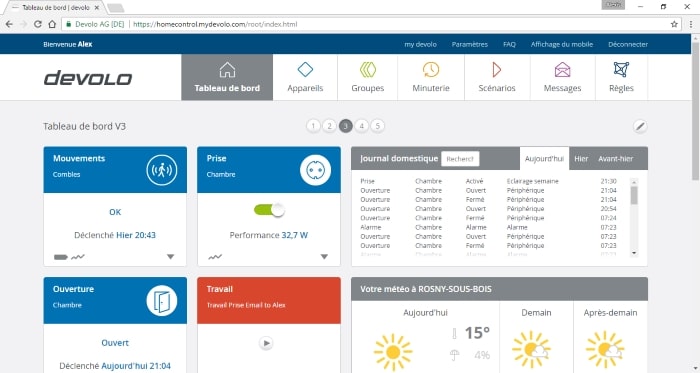700x373 pixels.
Task: Switch to dashboard page 4
Action: (362, 126)
